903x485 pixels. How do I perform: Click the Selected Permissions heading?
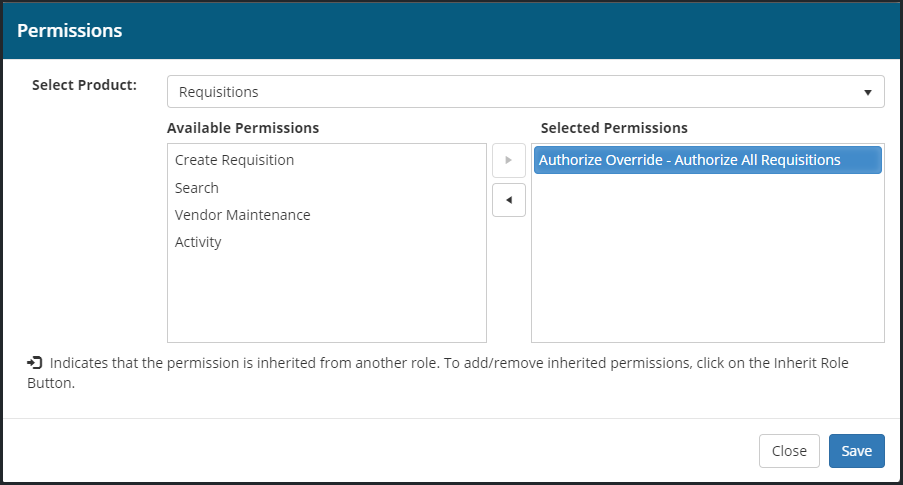[614, 128]
